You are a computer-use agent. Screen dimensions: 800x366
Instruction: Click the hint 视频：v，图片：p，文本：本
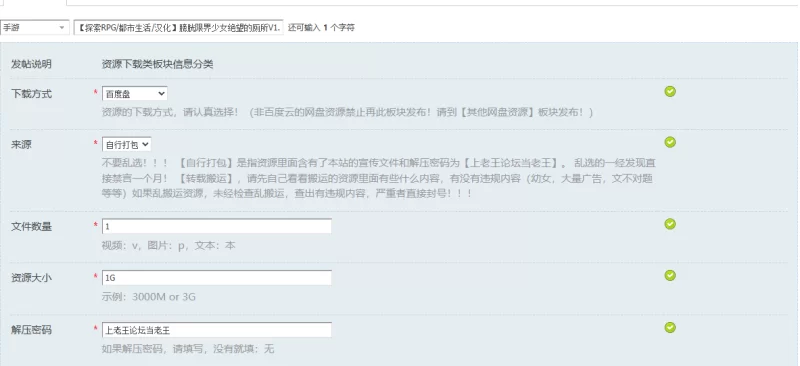[x=168, y=246]
